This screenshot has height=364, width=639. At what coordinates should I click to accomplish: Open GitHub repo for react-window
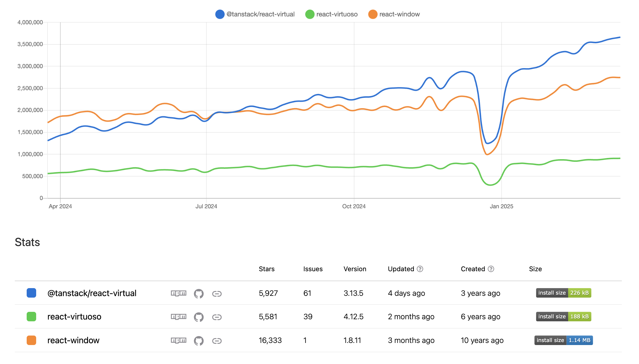pos(199,341)
